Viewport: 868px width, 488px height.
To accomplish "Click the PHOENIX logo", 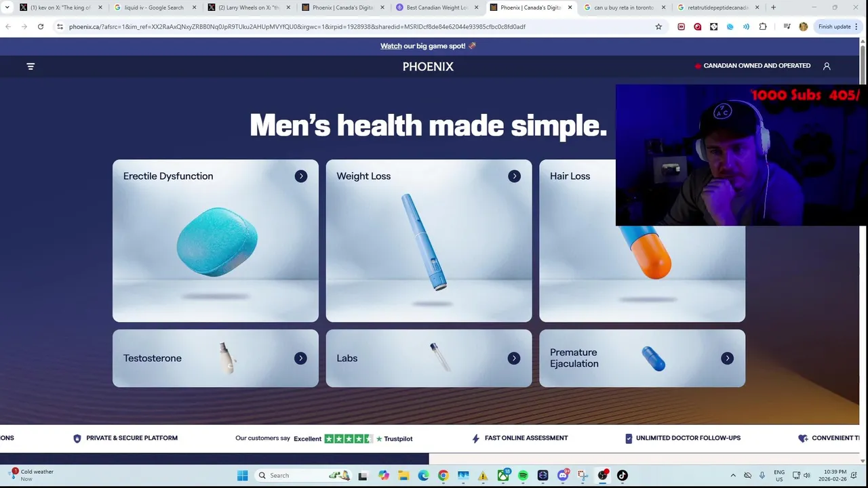I will tap(428, 66).
